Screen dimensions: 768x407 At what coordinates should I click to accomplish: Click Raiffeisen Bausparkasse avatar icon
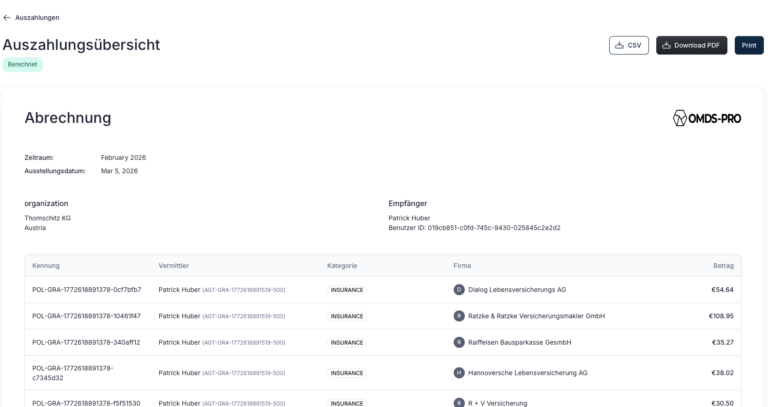point(459,342)
